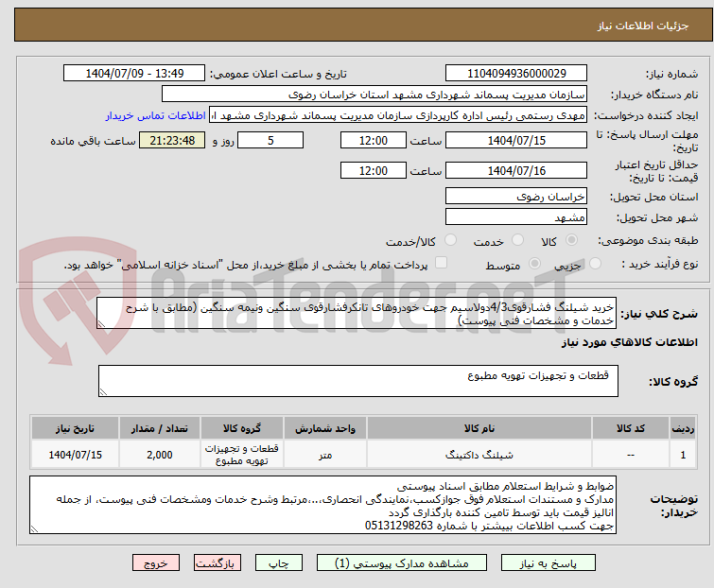The width and height of the screenshot is (714, 588).
Task: Click the 'تعداد / مقدار' column header
Action: pyautogui.click(x=160, y=429)
